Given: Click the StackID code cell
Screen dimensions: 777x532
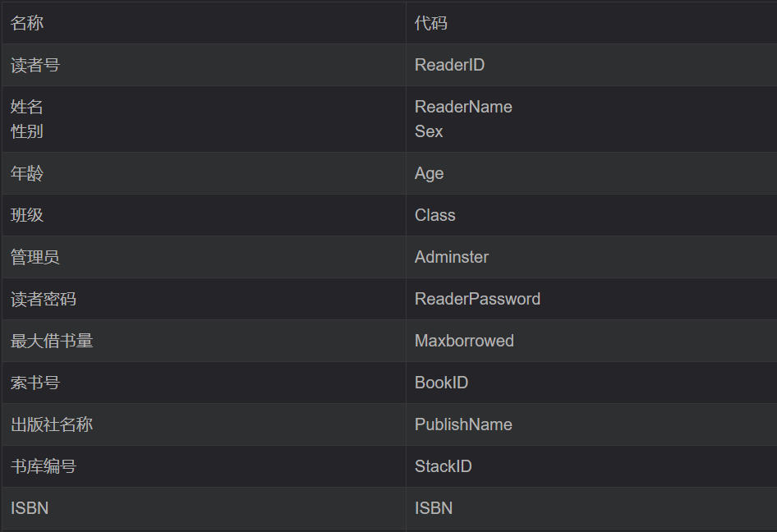Looking at the screenshot, I should [443, 466].
